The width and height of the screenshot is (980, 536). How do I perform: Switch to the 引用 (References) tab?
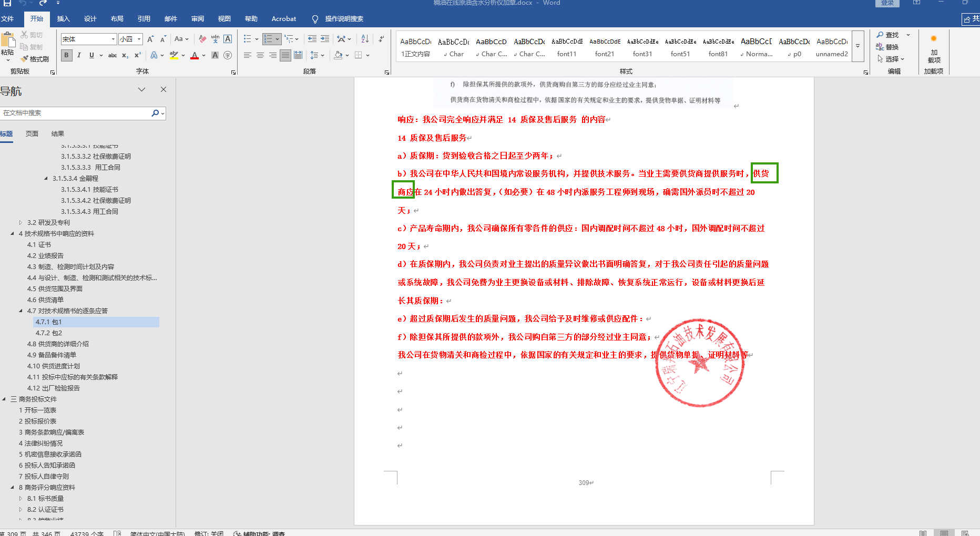tap(144, 19)
